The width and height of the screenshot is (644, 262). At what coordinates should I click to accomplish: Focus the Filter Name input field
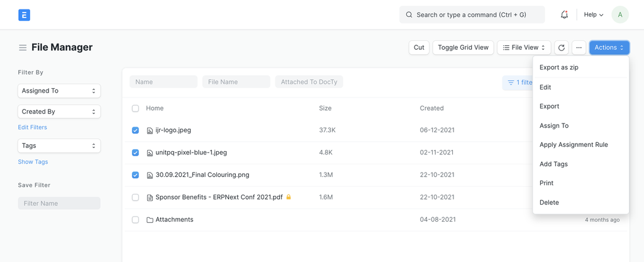point(59,203)
